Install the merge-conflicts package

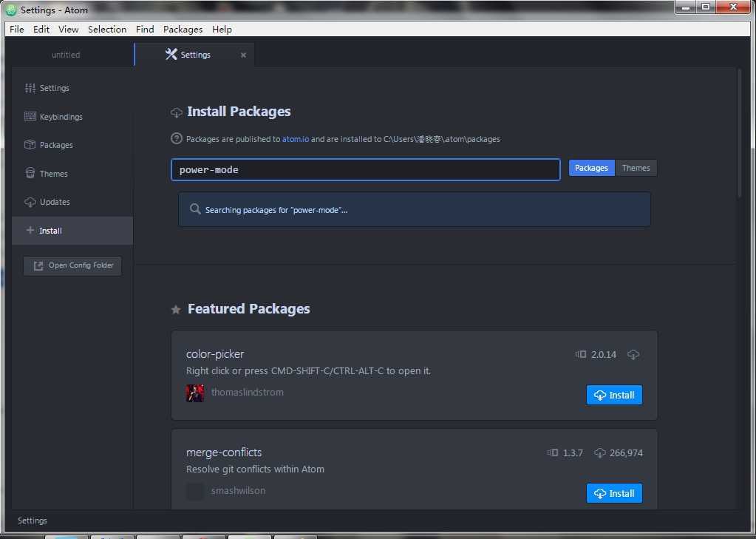pyautogui.click(x=614, y=493)
